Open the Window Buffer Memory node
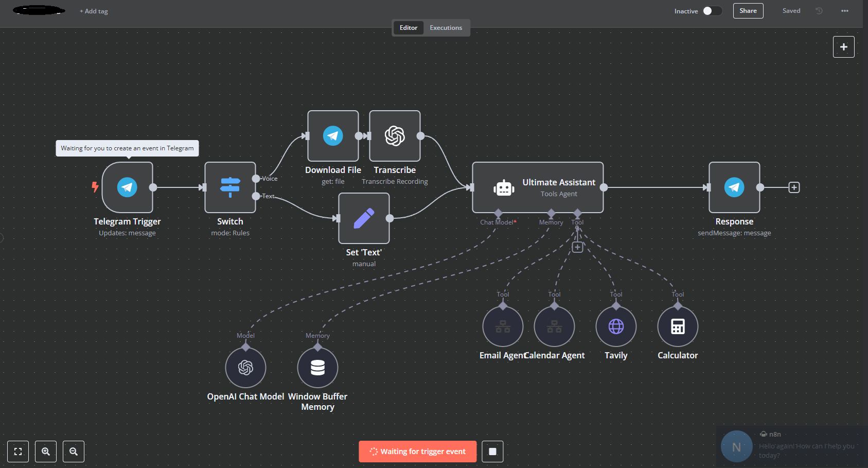The height and width of the screenshot is (468, 868). point(317,368)
